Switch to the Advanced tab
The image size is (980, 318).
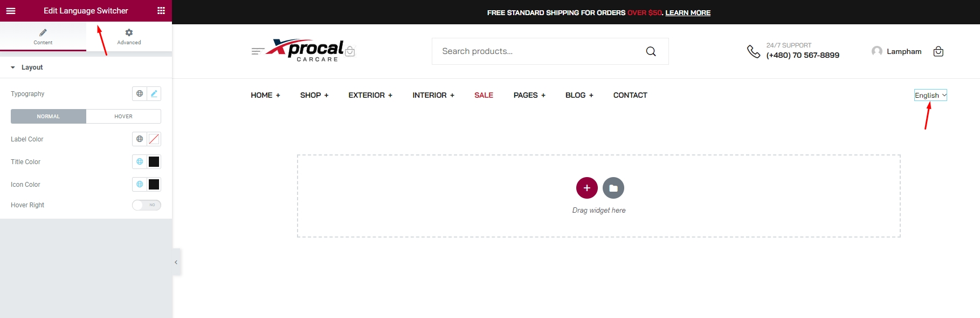pyautogui.click(x=129, y=37)
